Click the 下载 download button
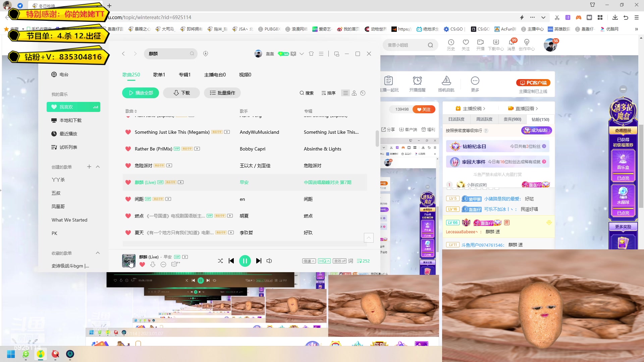644x362 pixels. pos(181,93)
